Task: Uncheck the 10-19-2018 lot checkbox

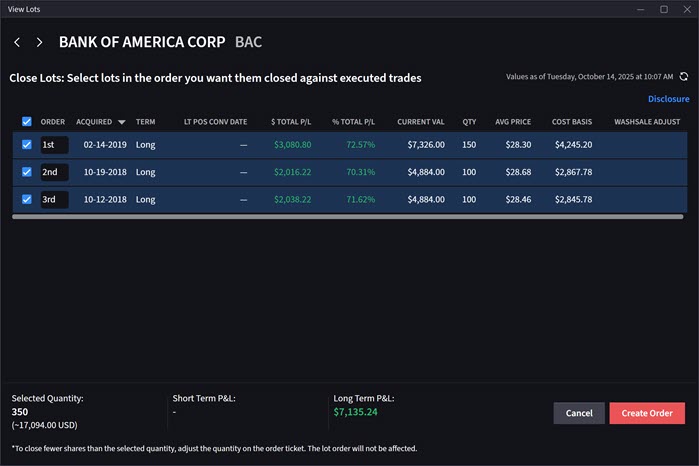Action: tap(27, 172)
